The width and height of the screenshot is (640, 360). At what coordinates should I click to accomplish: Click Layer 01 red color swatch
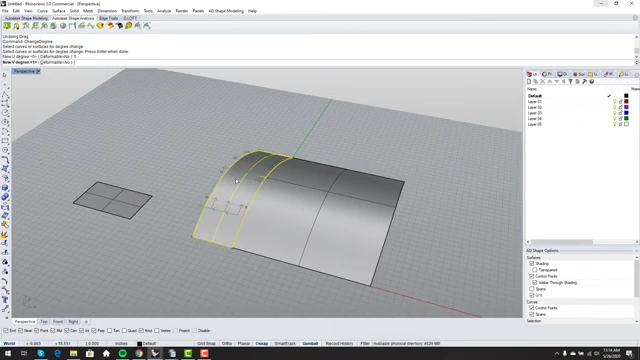pyautogui.click(x=626, y=102)
